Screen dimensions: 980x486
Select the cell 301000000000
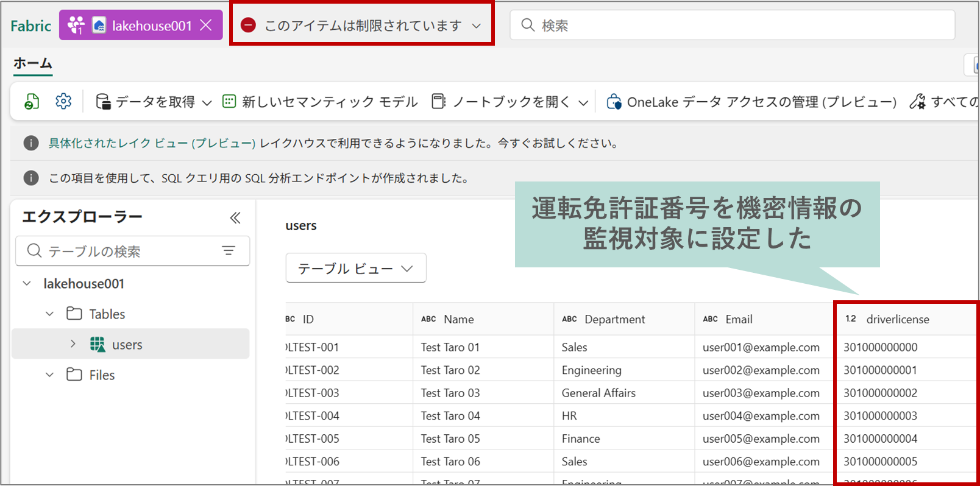[x=906, y=347]
